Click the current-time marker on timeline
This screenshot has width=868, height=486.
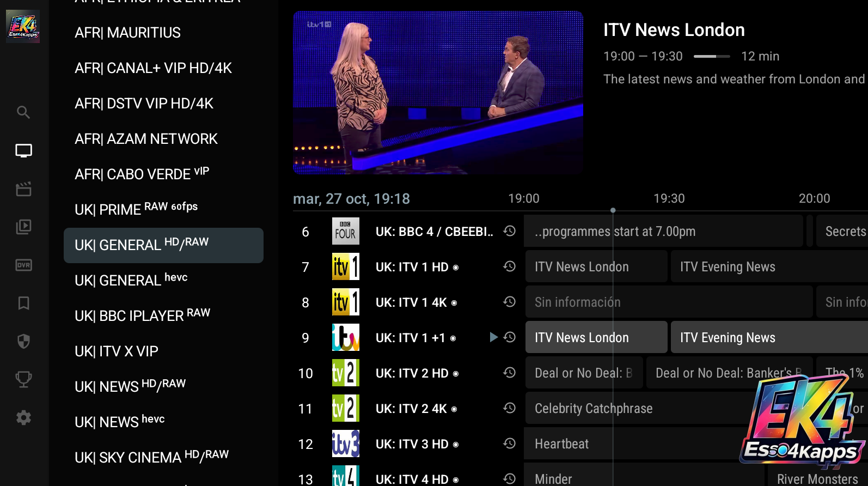(x=613, y=210)
